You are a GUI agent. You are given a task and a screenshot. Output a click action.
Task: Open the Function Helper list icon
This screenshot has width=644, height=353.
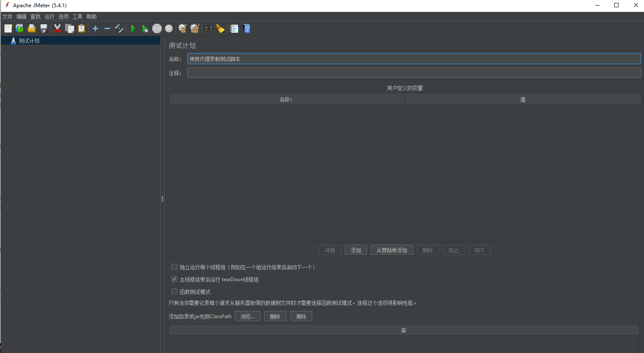234,28
